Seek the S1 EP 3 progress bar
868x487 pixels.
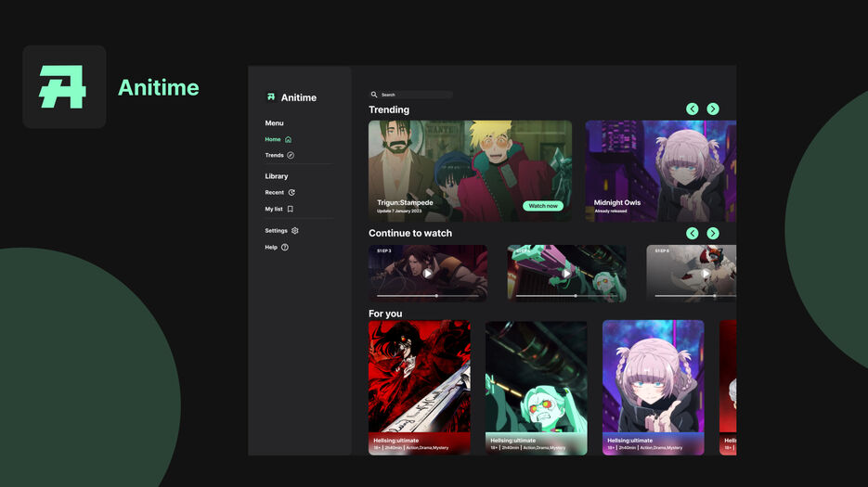point(428,296)
